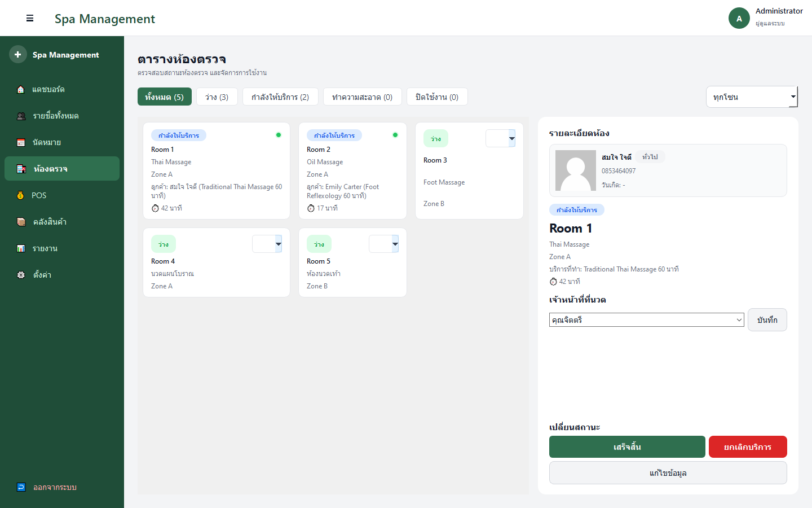Click the stopwatch icon in room details
Image resolution: width=812 pixels, height=508 pixels.
click(x=553, y=282)
